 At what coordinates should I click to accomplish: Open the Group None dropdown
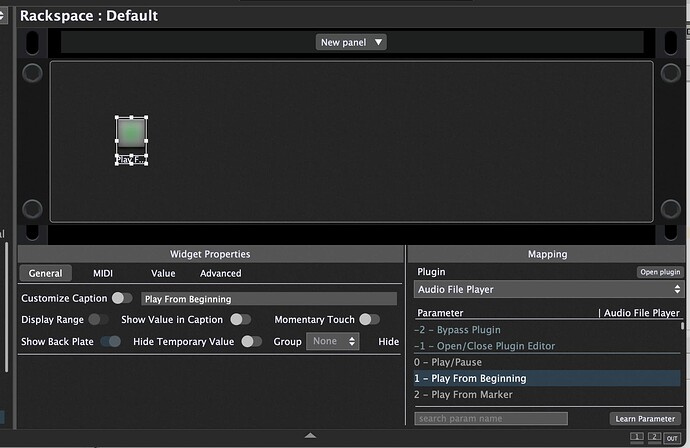333,342
